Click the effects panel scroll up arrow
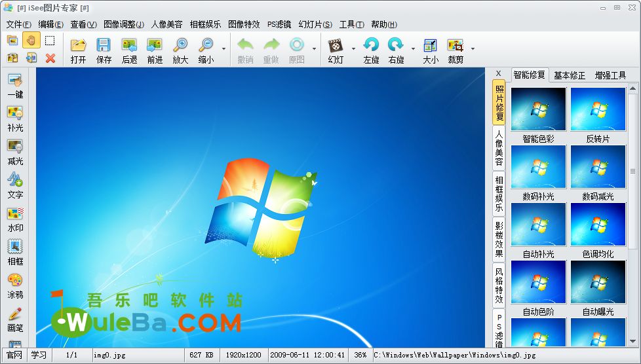 tap(633, 88)
